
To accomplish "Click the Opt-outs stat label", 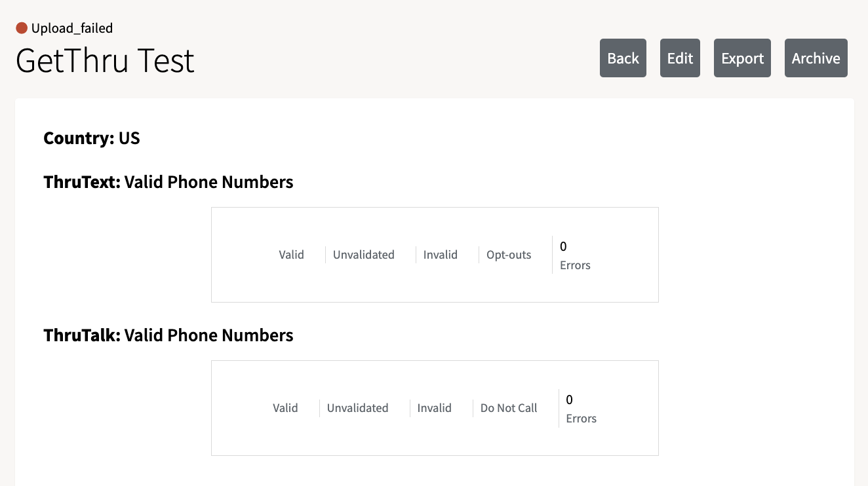I will (x=509, y=255).
